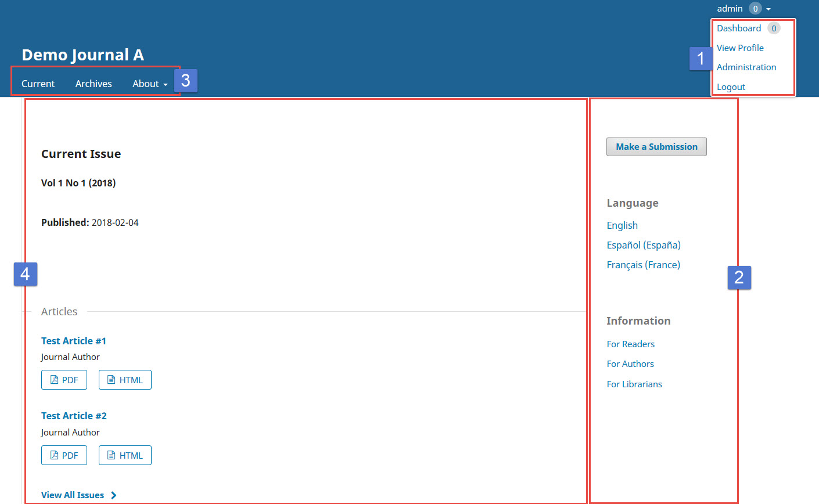Open the For Librarians information page
819x504 pixels.
(x=634, y=384)
